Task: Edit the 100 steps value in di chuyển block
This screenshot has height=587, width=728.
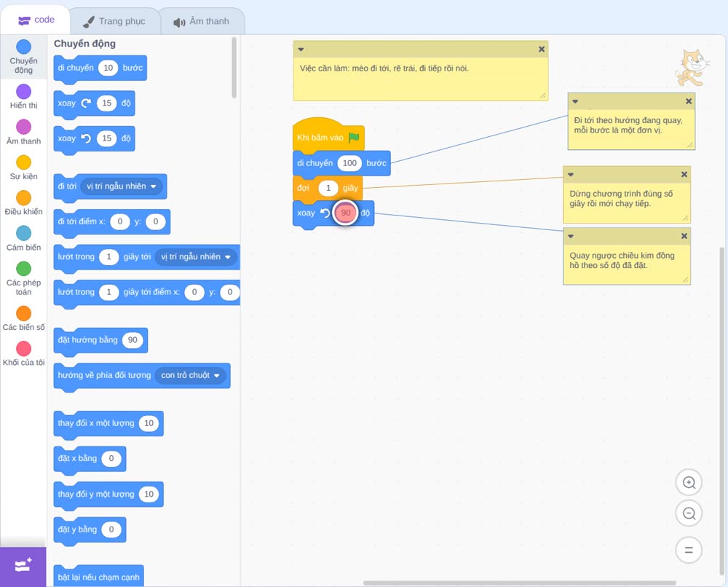Action: [349, 163]
